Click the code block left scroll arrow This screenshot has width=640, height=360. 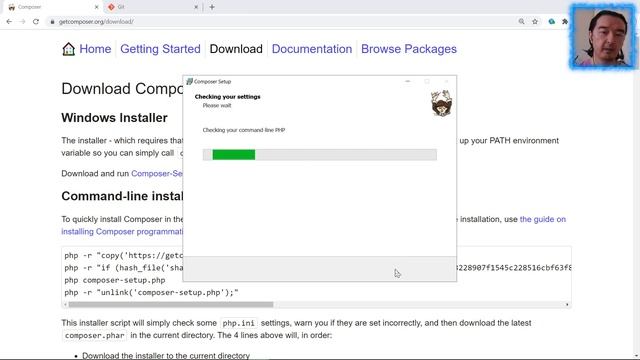coord(65,304)
